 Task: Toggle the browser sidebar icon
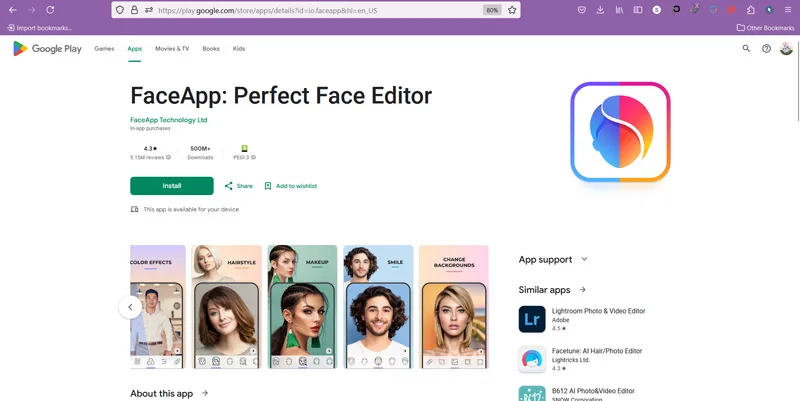(638, 10)
